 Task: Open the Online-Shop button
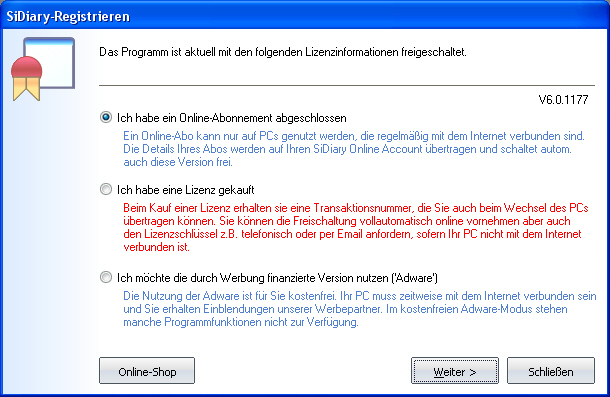tap(147, 371)
